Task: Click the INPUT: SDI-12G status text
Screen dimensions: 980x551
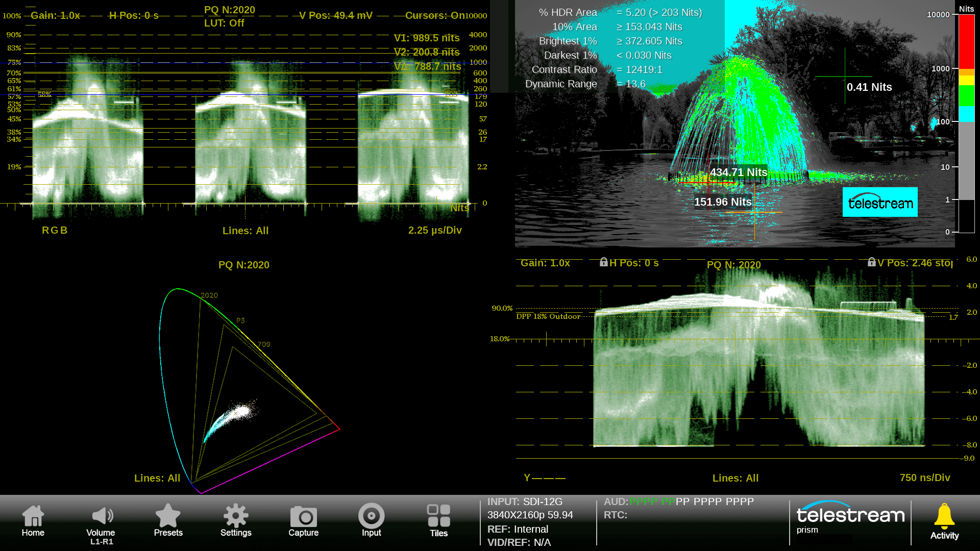Action: (x=525, y=502)
